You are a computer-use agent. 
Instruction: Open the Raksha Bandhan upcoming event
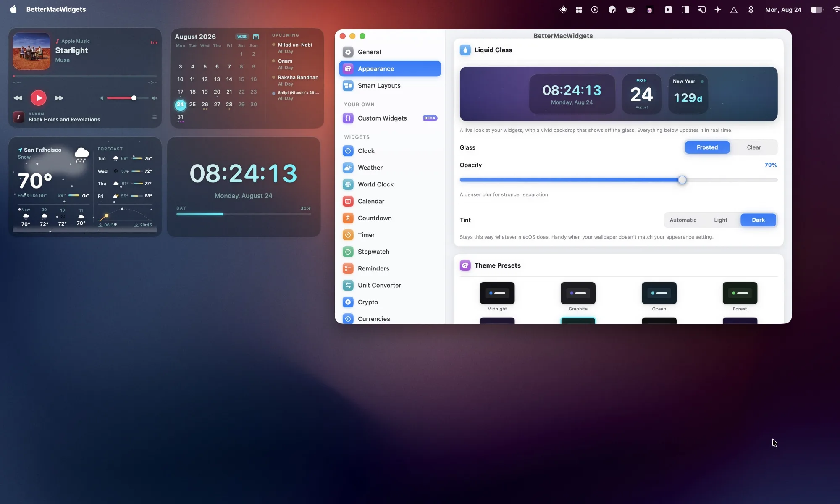(x=295, y=81)
